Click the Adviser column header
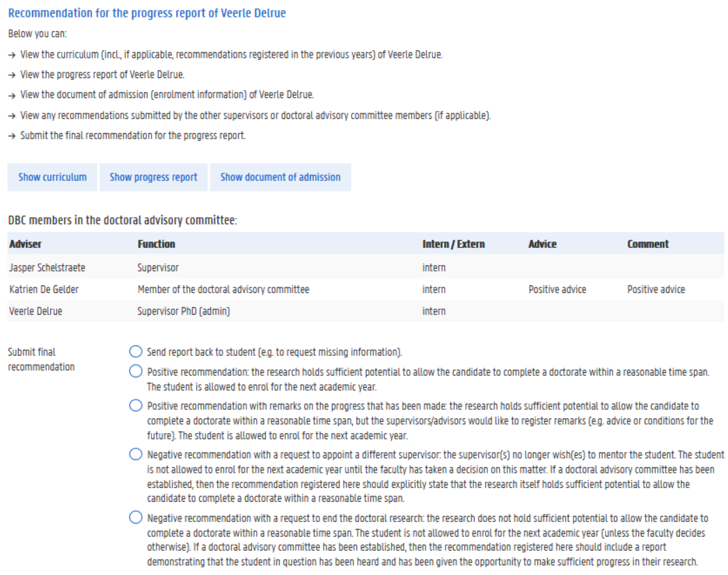The height and width of the screenshot is (575, 728). (25, 244)
